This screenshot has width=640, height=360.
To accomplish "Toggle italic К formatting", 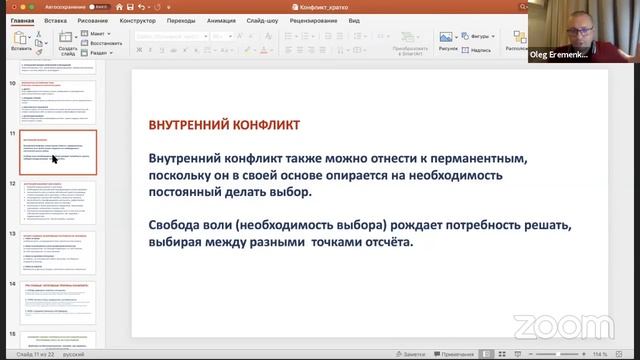I will [x=150, y=50].
